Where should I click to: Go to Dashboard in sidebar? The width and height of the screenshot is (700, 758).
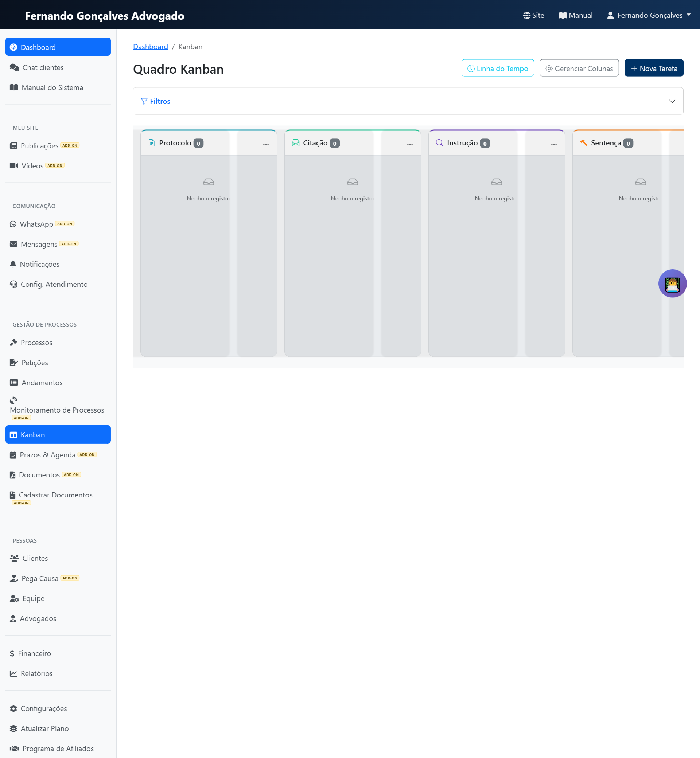click(58, 47)
